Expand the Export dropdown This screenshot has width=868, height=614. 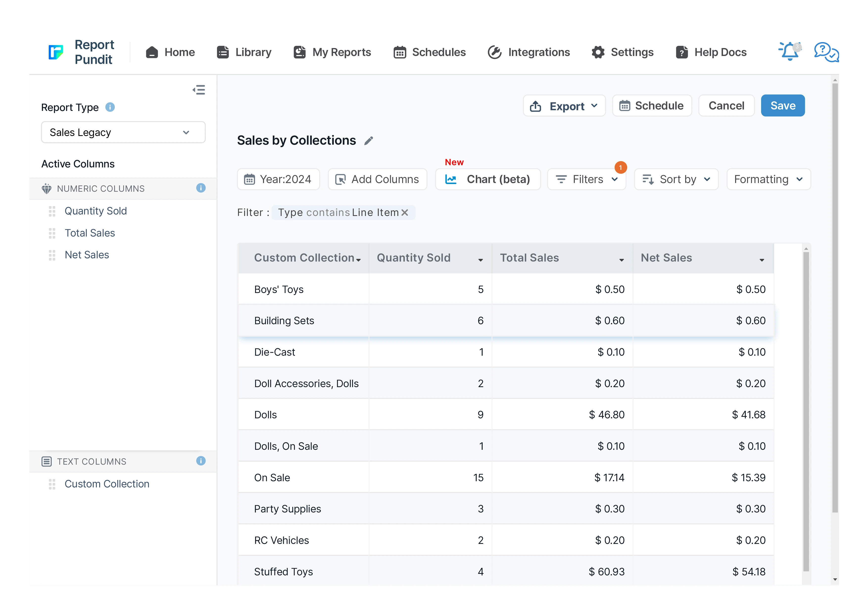pos(564,106)
